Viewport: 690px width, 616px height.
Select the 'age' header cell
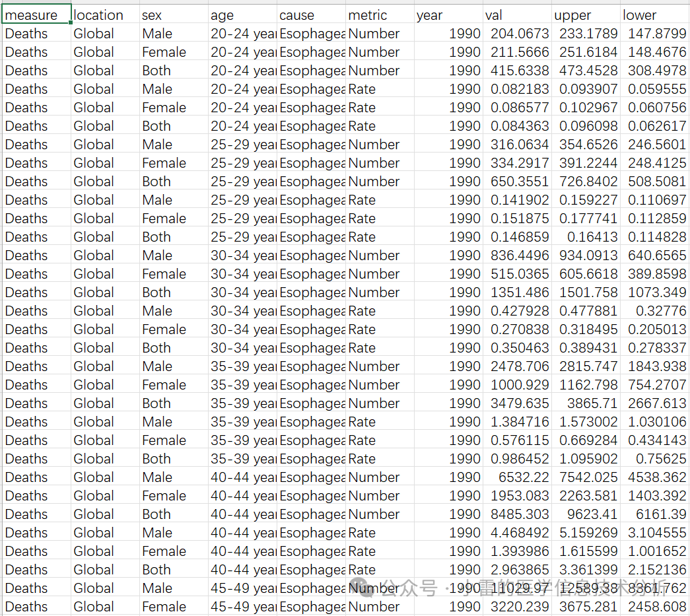(x=242, y=15)
